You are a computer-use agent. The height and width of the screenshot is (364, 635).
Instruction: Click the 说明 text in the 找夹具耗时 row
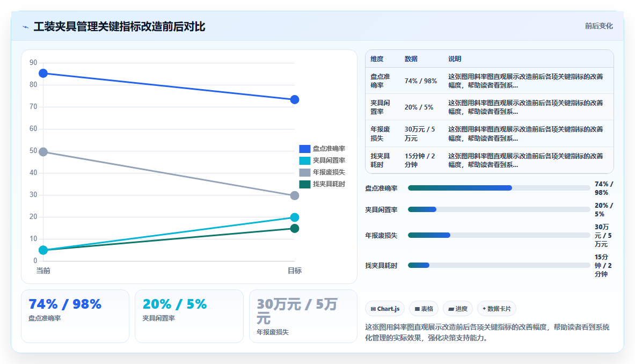point(525,161)
